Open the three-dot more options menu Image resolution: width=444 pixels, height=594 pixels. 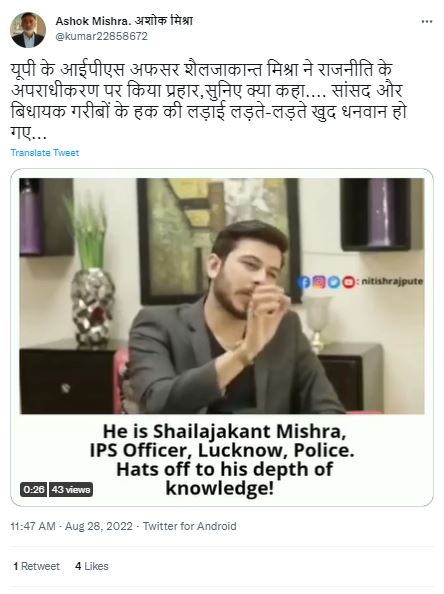[x=427, y=22]
